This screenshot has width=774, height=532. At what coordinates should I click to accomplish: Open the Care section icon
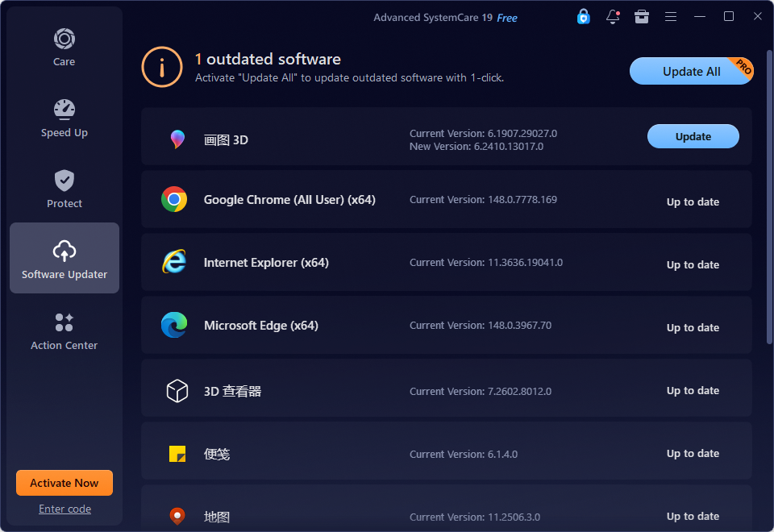(x=64, y=39)
